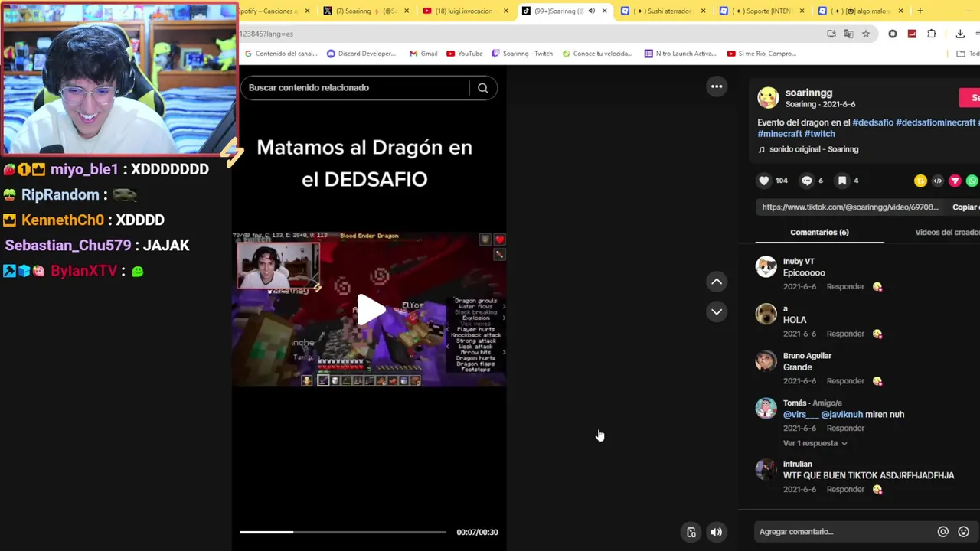980x551 pixels.
Task: Open browser downloads icon
Action: 960,34
